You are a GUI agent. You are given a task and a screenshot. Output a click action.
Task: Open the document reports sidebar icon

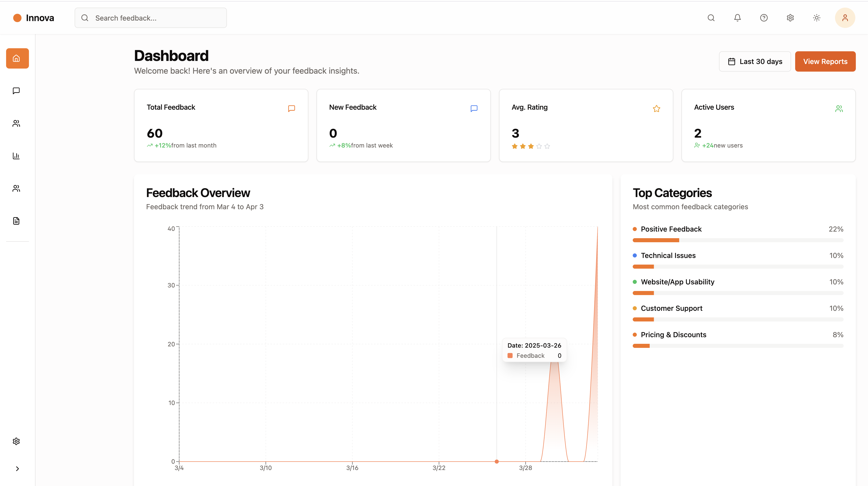click(x=16, y=221)
